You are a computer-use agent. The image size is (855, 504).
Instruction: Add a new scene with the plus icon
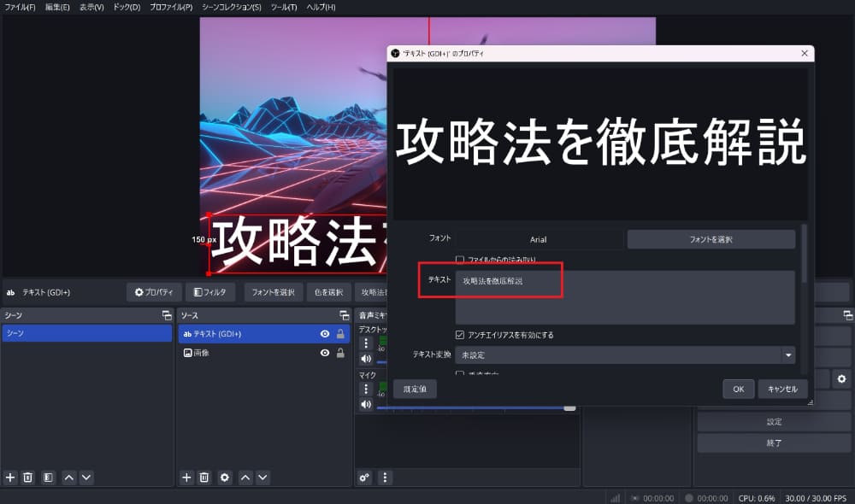click(x=10, y=478)
